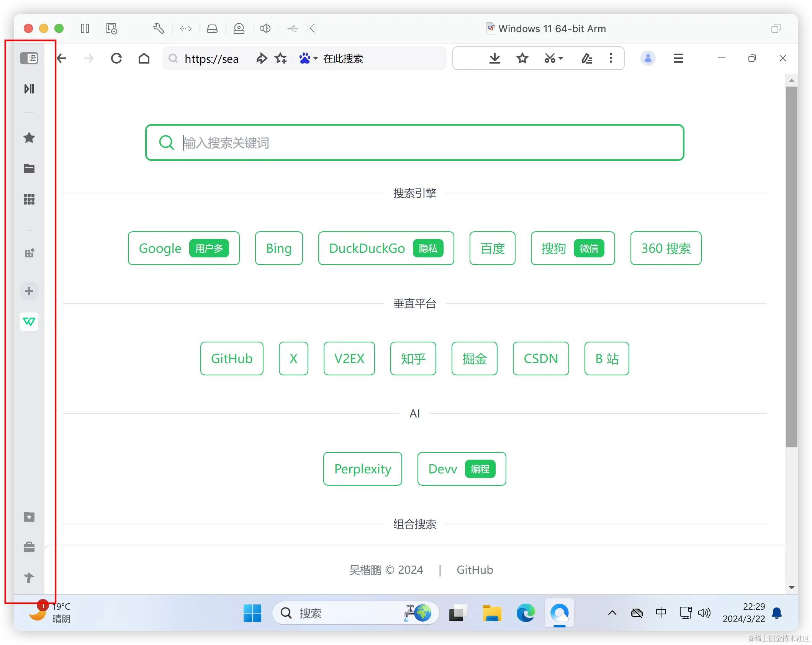Open the apps grid in the sidebar
Viewport: 812px width, 645px height.
29,199
